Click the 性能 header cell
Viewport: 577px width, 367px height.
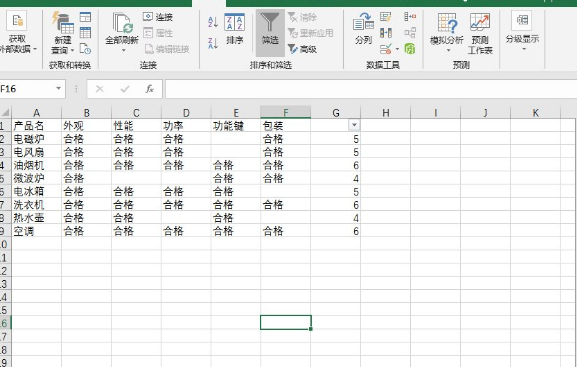[x=136, y=126]
